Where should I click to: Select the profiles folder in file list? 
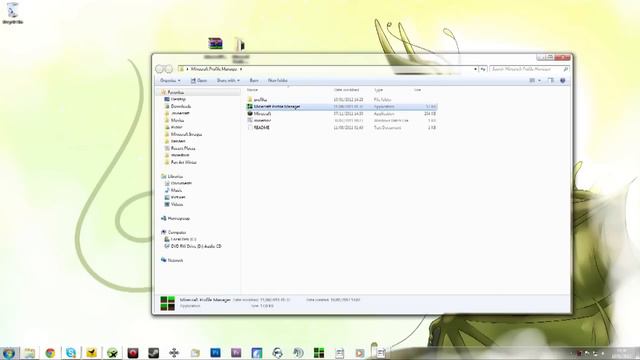341,100
